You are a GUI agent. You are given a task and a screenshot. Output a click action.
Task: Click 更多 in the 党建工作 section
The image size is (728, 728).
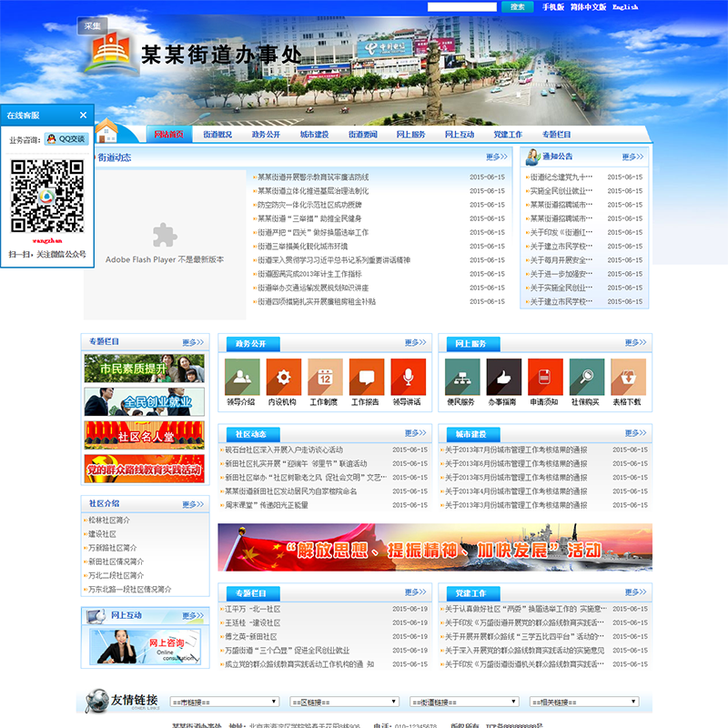635,592
